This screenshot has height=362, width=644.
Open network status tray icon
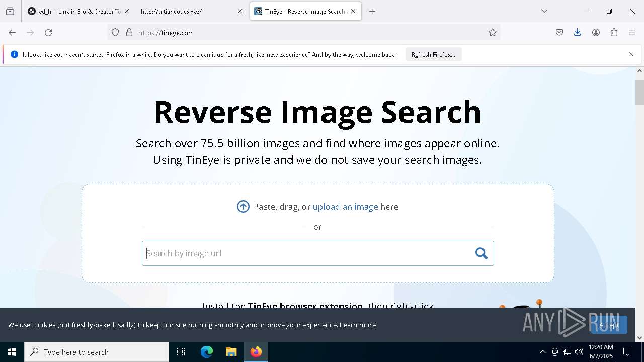coord(567,352)
